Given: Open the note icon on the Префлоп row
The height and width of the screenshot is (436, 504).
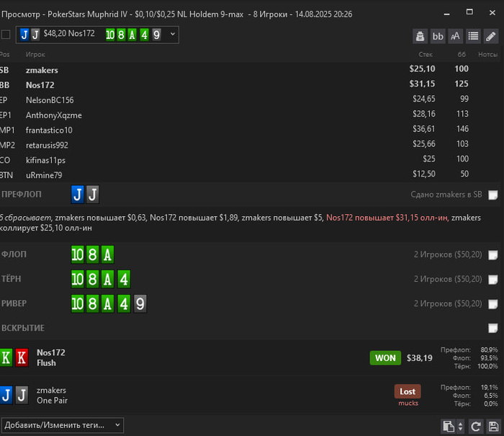Looking at the screenshot, I should point(492,195).
